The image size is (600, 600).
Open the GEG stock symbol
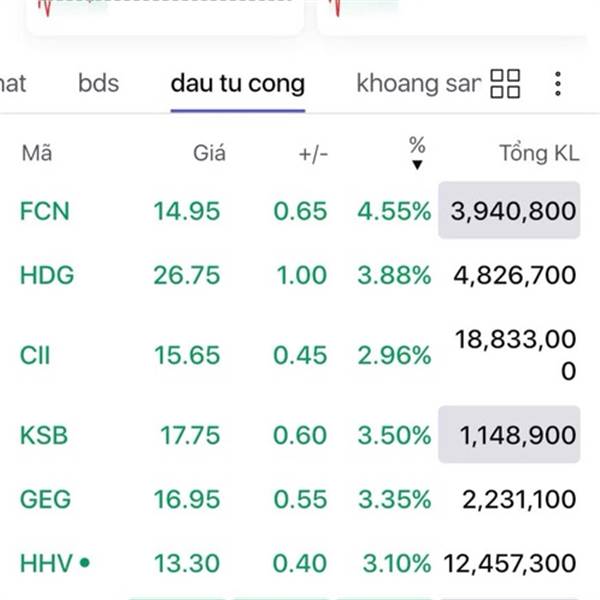pyautogui.click(x=45, y=499)
